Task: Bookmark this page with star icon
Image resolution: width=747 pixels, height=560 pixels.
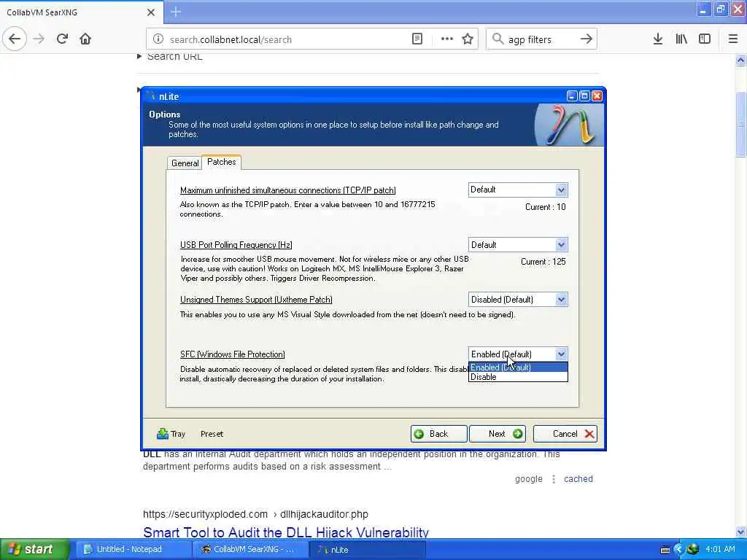Action: click(x=468, y=39)
